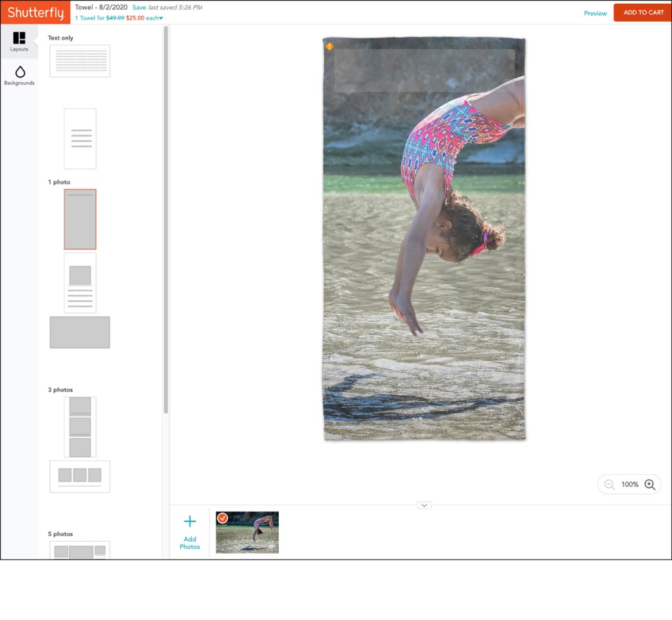Click the Shutterfly logo

(x=35, y=12)
